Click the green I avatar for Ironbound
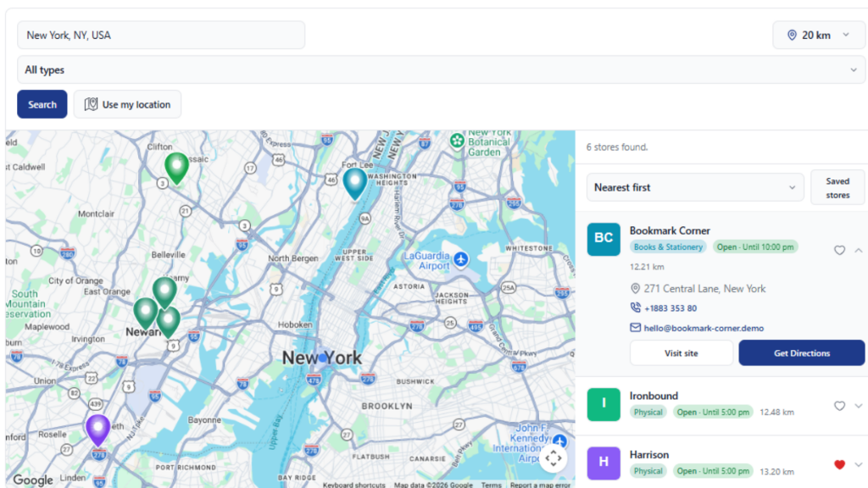 click(604, 404)
